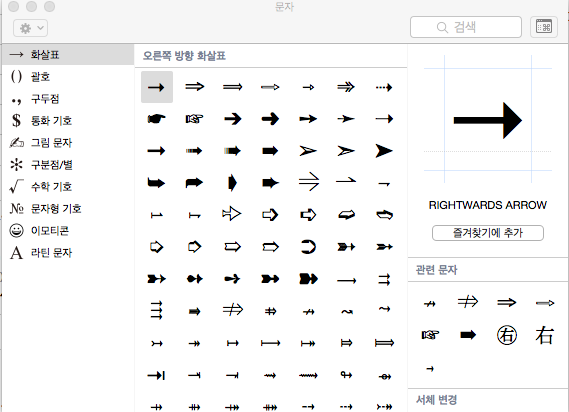Open the 구두점 punctuation category
Image resolution: width=569 pixels, height=412 pixels.
[x=68, y=99]
